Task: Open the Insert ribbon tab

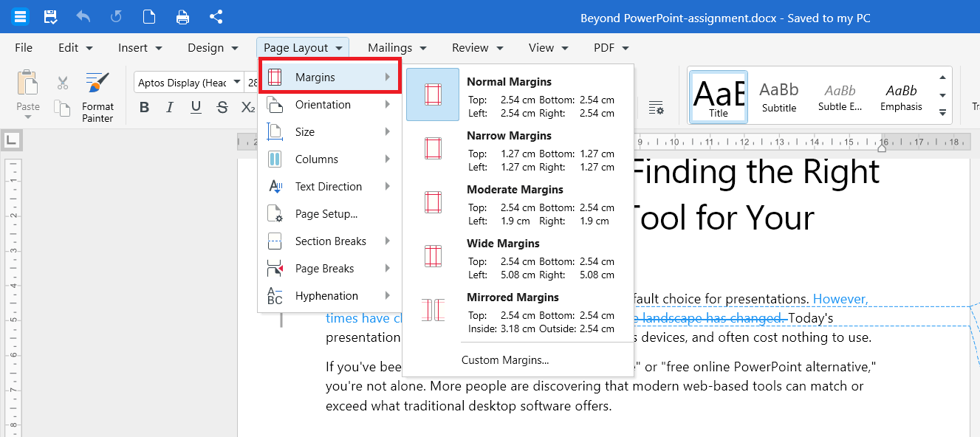Action: [x=140, y=48]
